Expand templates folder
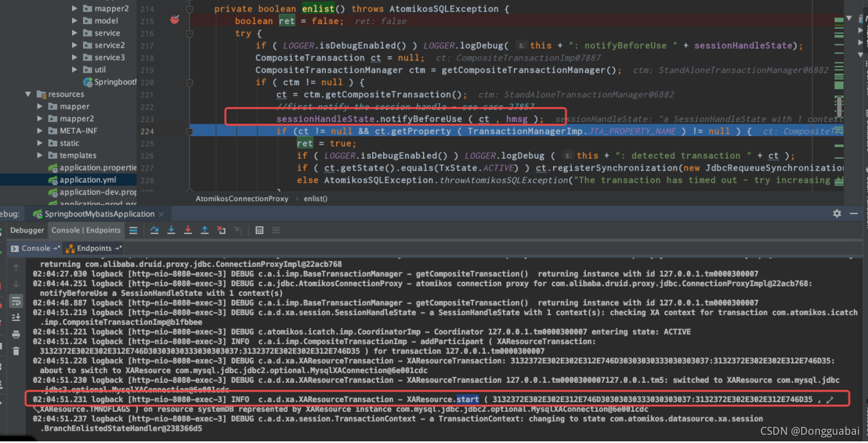868x443 pixels. coord(40,155)
